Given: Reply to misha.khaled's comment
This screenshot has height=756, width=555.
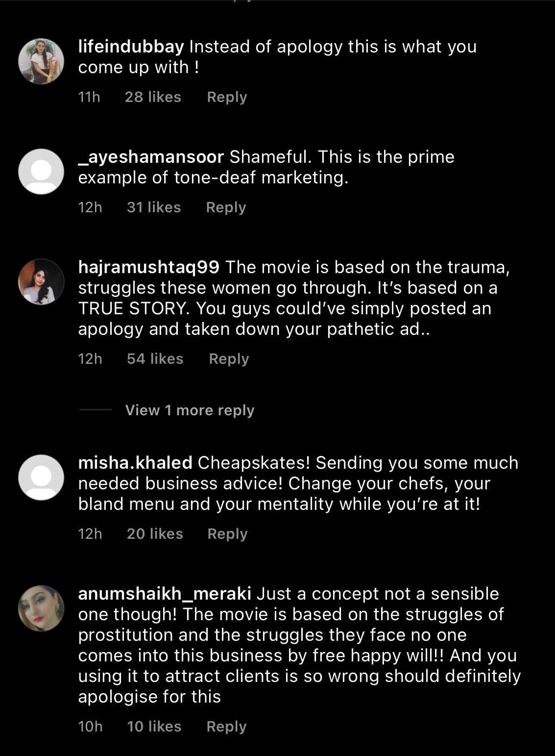Looking at the screenshot, I should [227, 534].
